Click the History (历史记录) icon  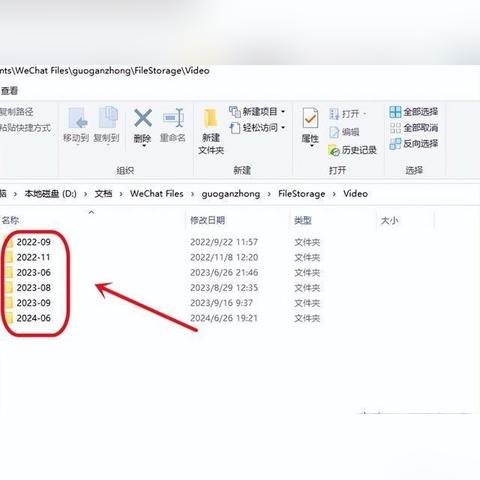(334, 150)
